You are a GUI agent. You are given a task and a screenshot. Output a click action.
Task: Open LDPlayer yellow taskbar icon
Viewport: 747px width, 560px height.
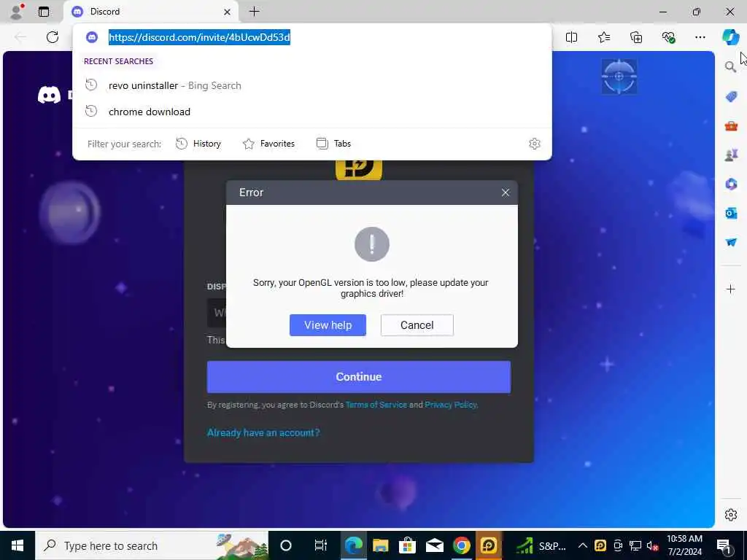tap(488, 545)
